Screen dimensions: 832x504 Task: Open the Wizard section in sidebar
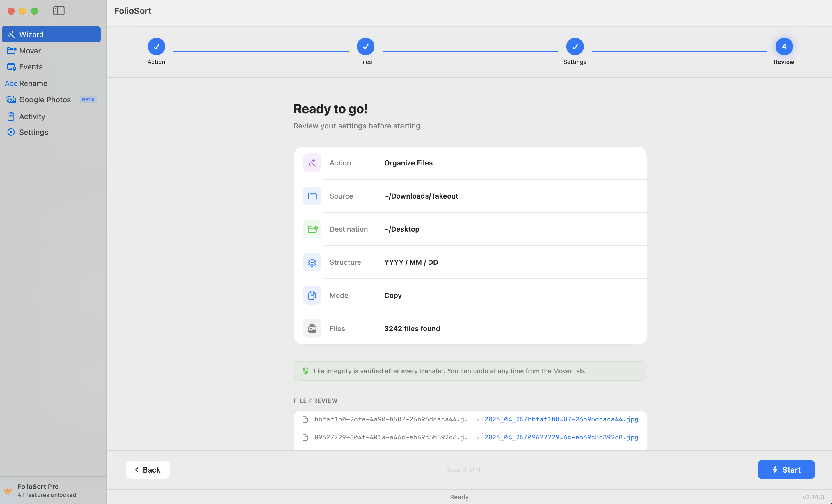[51, 34]
